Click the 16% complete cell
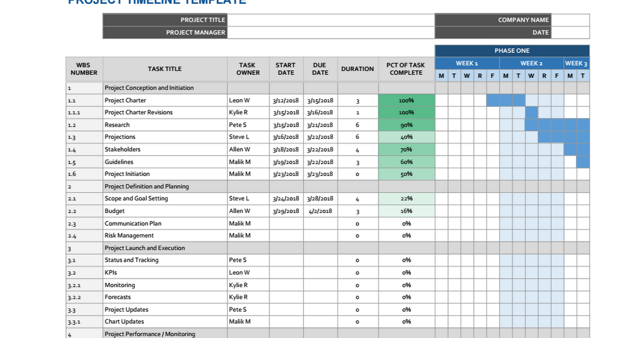The height and width of the screenshot is (338, 644). (406, 211)
